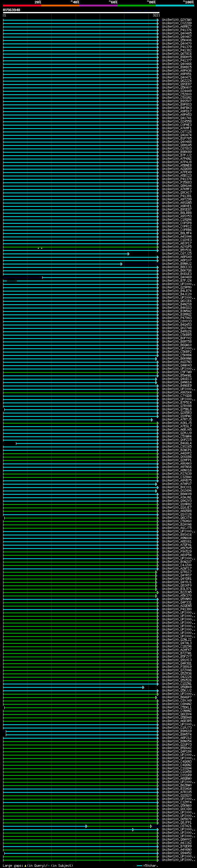Select the short-alignment hit UniRef100_C6TJ25
197x868 pixels.
pos(177,253)
